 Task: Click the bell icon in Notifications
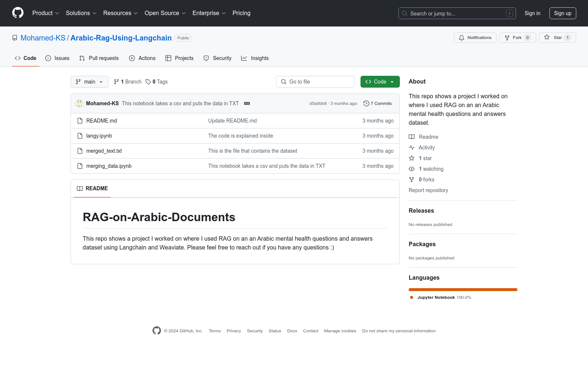tap(462, 38)
